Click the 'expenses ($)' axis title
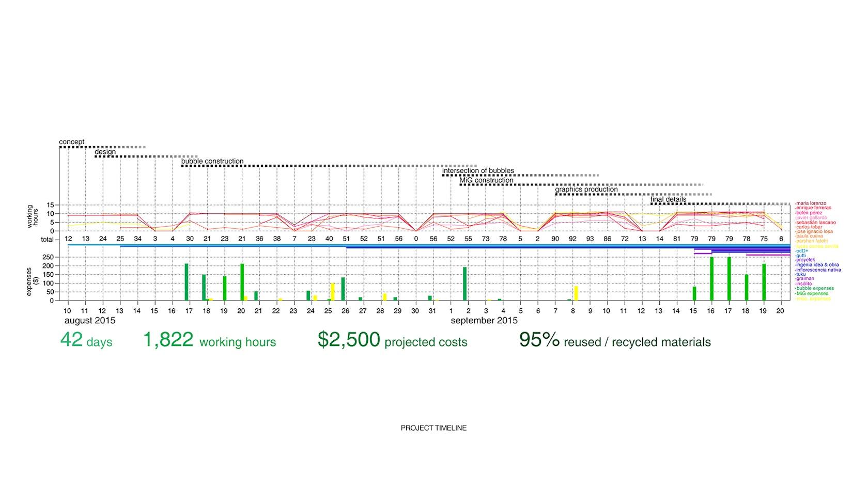The height and width of the screenshot is (488, 868). (x=33, y=281)
